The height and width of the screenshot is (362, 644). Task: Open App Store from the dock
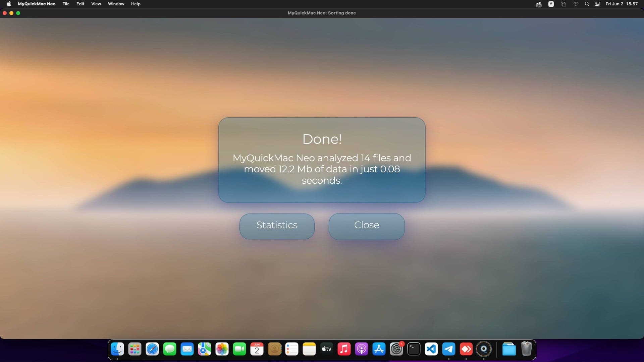[x=379, y=349]
